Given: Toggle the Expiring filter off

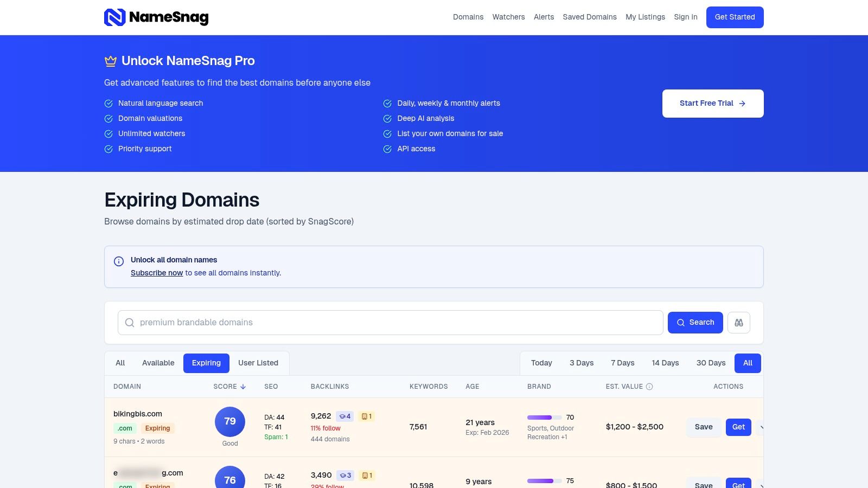Looking at the screenshot, I should pyautogui.click(x=206, y=363).
